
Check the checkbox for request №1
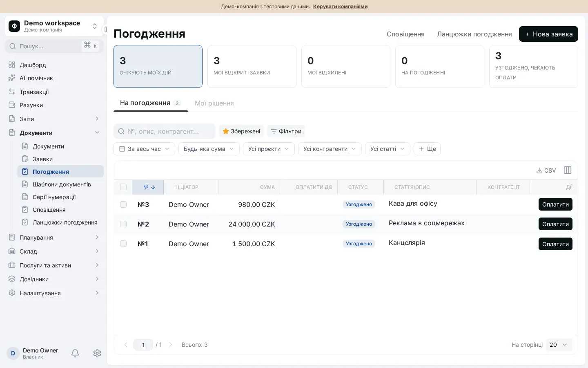pyautogui.click(x=123, y=244)
